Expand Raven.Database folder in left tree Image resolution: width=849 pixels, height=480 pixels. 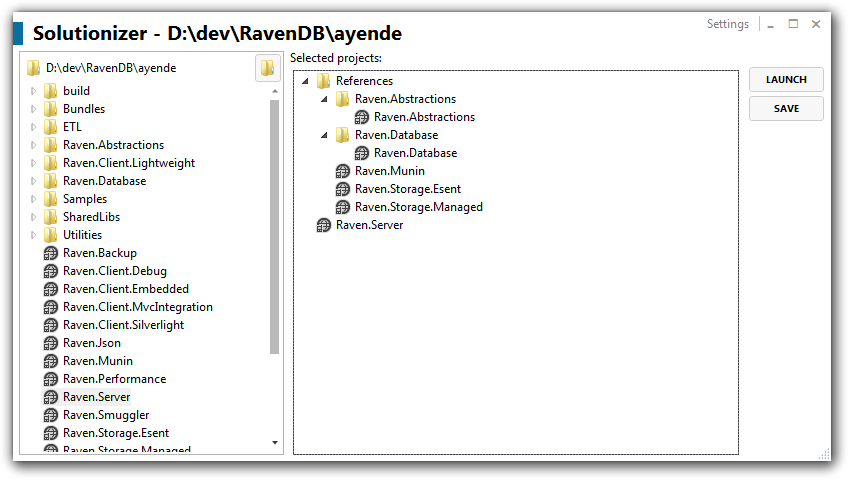34,181
